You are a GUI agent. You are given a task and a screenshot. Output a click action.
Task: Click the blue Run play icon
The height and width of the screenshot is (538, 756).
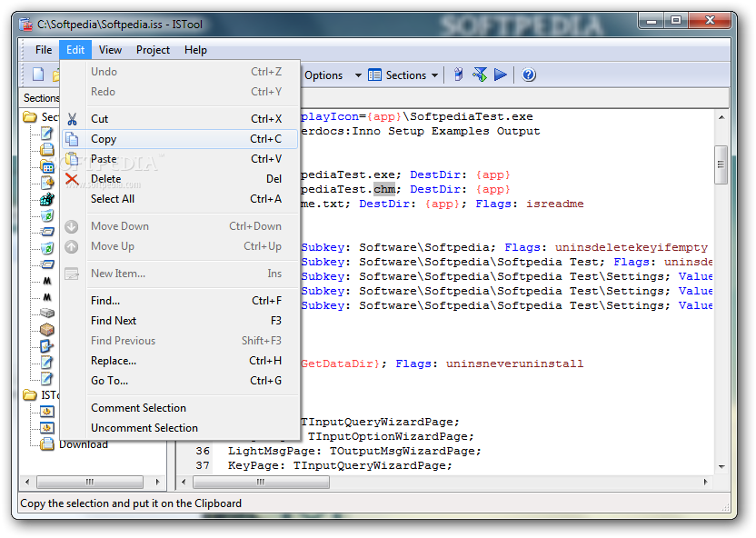click(501, 75)
